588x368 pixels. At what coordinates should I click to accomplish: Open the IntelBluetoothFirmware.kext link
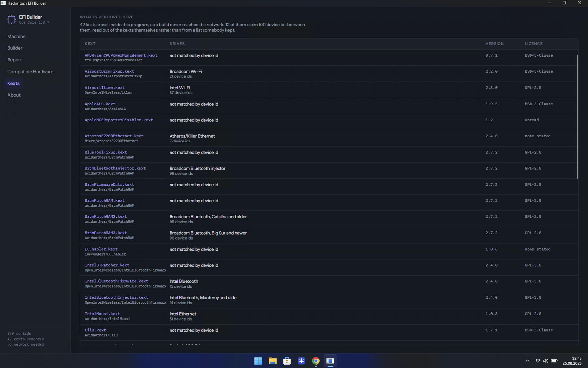tap(116, 281)
